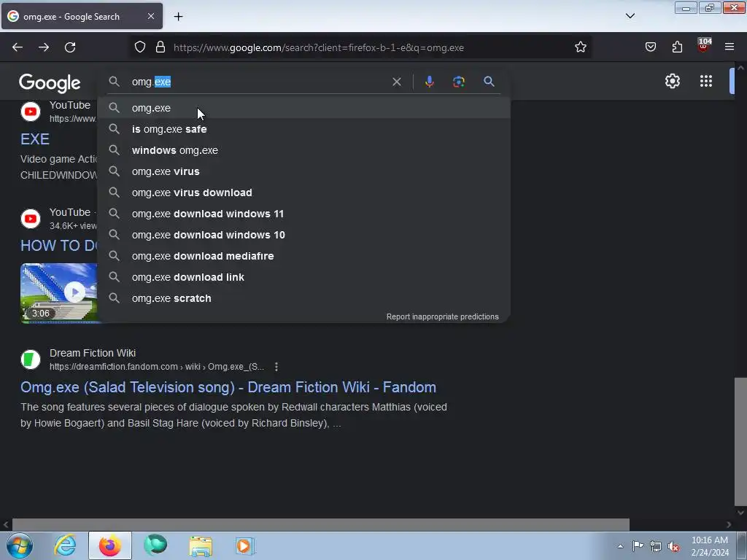The width and height of the screenshot is (747, 560).
Task: Choose suggestion 'omg.exe download windows 11'
Action: coord(304,214)
